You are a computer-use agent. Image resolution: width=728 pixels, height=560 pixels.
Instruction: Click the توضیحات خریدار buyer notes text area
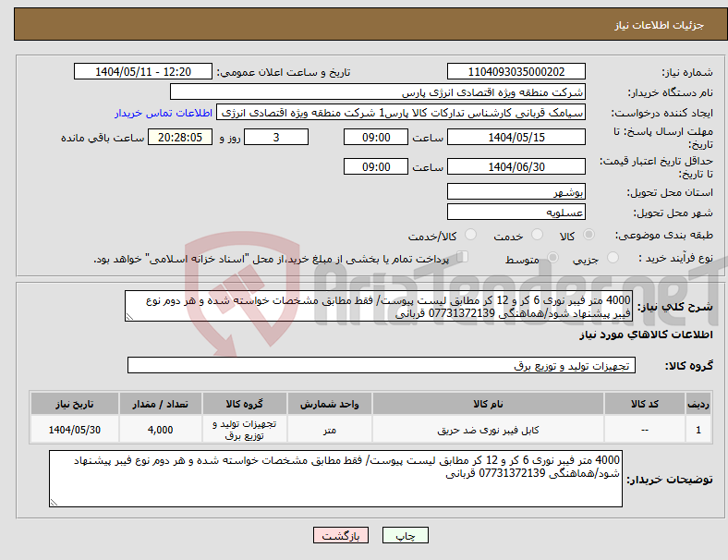tap(335, 479)
